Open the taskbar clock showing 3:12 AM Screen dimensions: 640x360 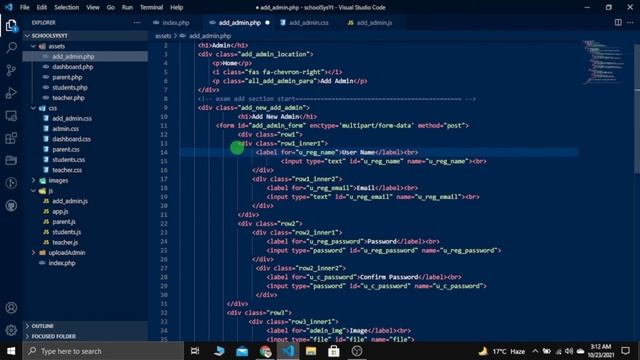[601, 351]
